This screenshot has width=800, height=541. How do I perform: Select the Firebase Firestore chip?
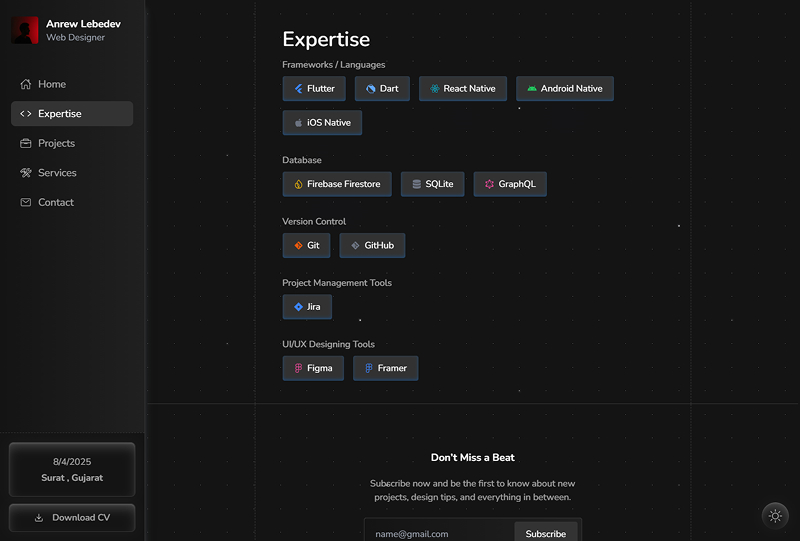(337, 184)
